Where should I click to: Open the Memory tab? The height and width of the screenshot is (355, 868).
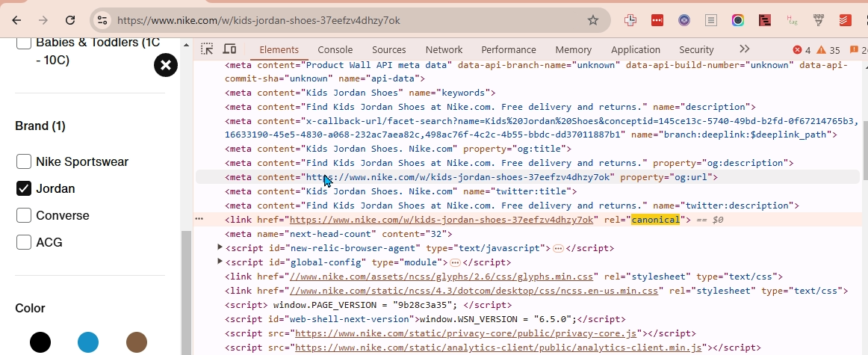573,50
